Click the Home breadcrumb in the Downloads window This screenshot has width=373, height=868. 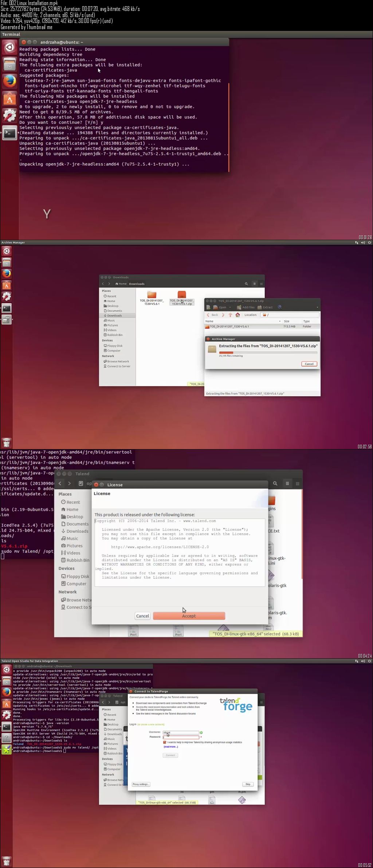pos(121,284)
